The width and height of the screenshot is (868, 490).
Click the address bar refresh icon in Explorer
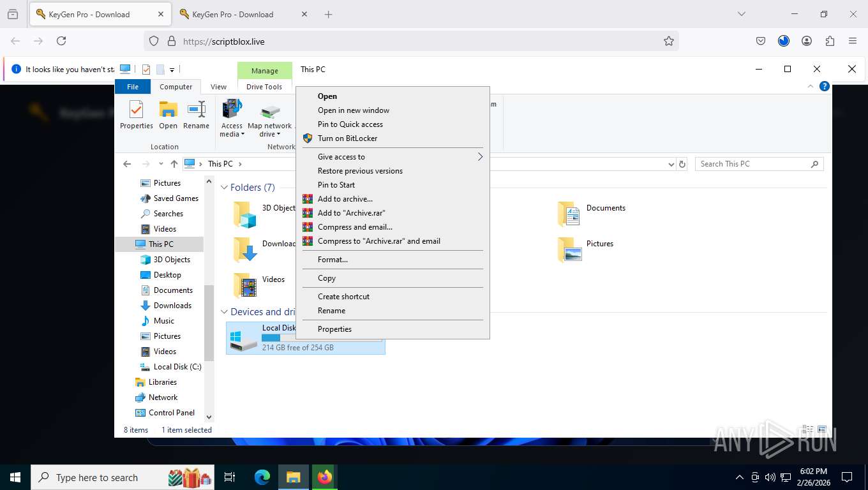tap(682, 164)
